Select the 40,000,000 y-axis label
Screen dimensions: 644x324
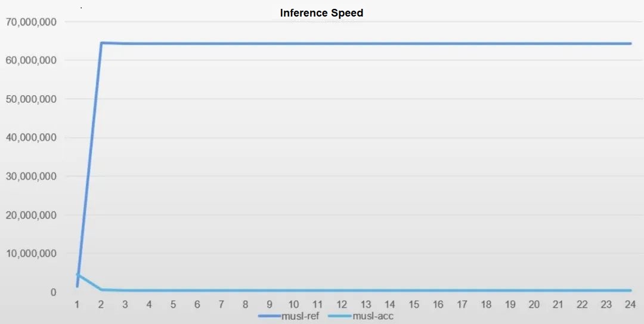[31, 138]
